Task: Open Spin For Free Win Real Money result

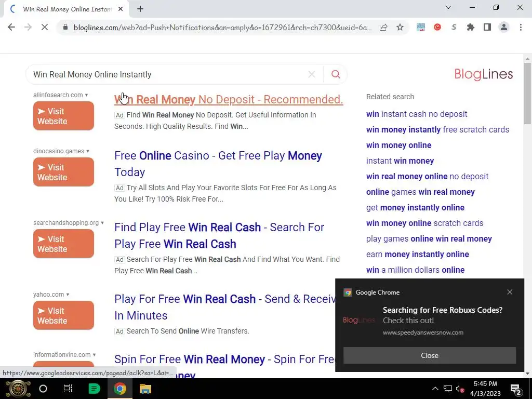Action: [x=224, y=360]
